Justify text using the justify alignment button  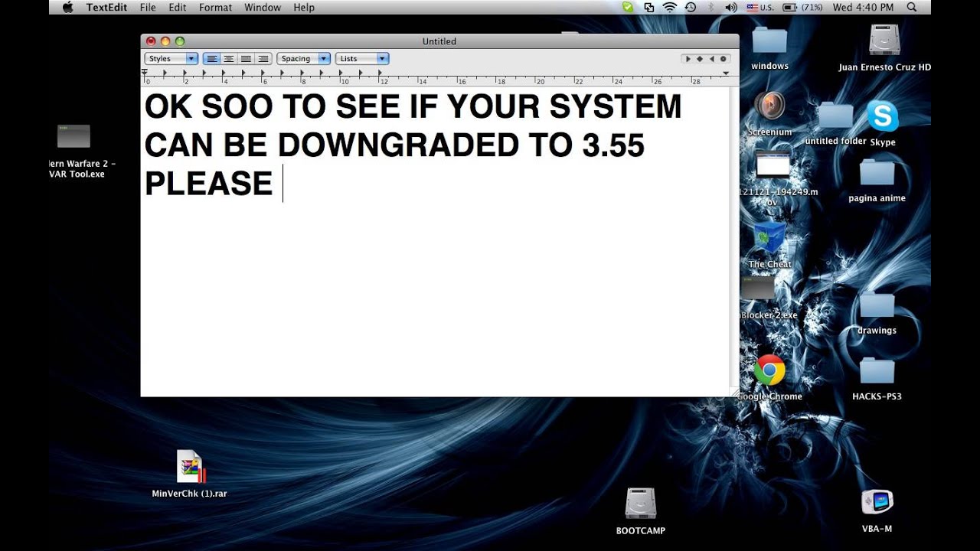246,59
